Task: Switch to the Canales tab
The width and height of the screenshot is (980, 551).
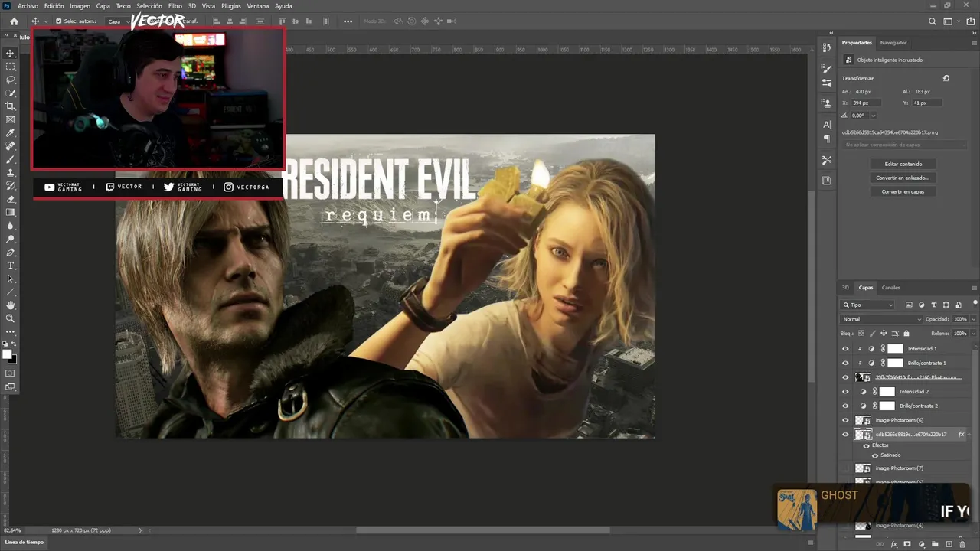Action: 891,288
